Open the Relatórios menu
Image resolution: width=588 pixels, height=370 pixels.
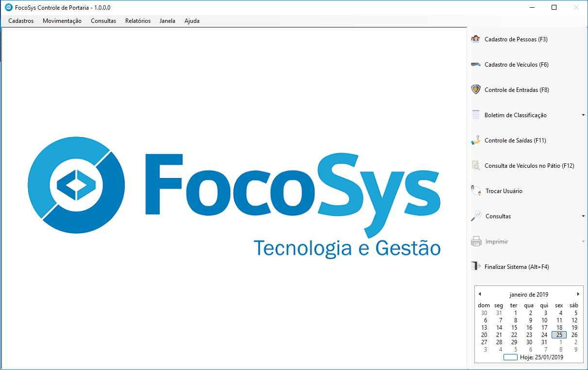click(138, 21)
